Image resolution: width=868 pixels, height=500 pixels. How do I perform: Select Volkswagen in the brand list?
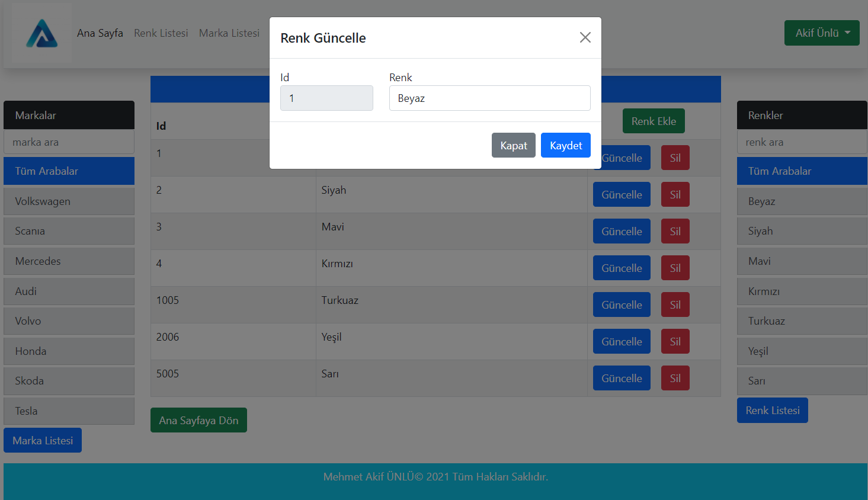click(x=69, y=201)
